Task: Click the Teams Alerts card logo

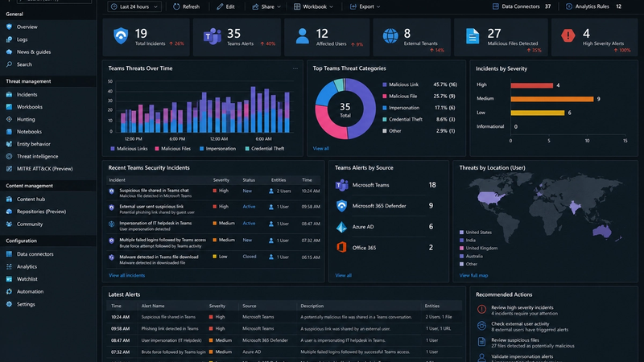Action: [x=213, y=36]
